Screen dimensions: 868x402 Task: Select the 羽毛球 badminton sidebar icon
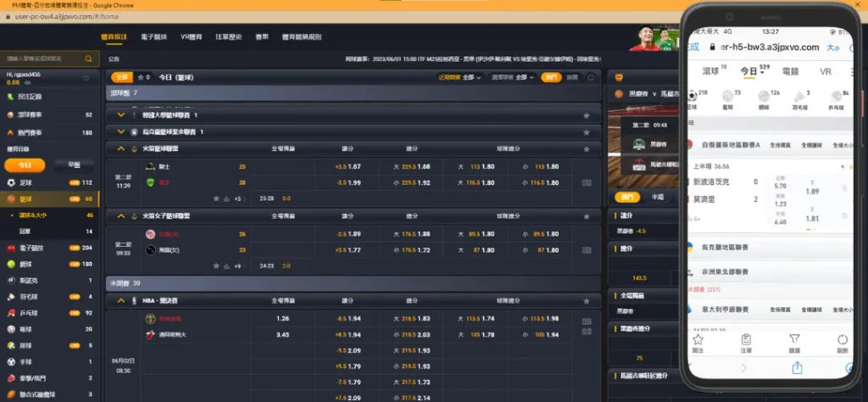click(10, 297)
